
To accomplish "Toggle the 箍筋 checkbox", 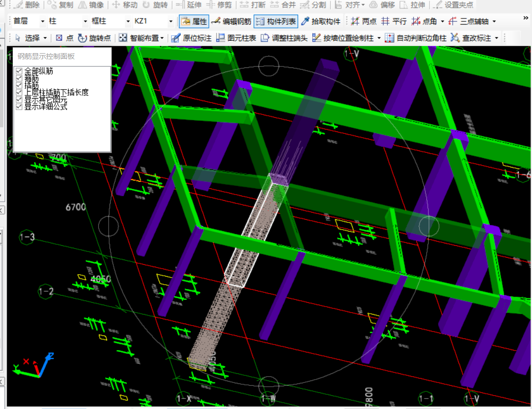I will (x=19, y=78).
